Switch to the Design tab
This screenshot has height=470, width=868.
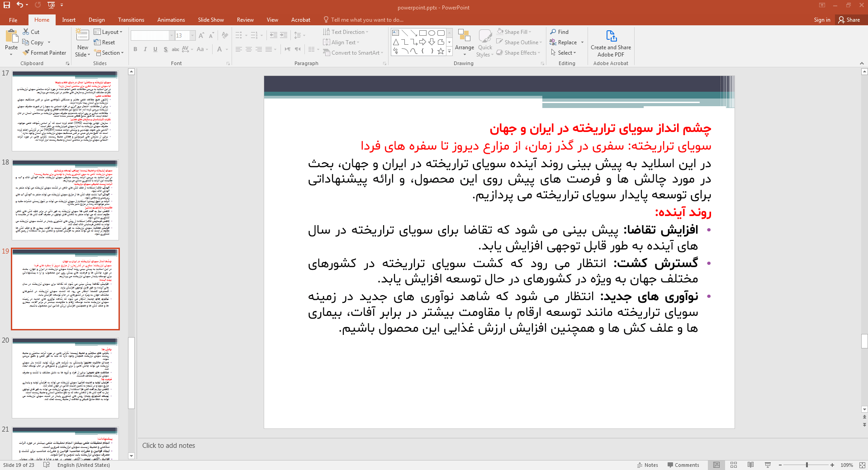pos(96,20)
